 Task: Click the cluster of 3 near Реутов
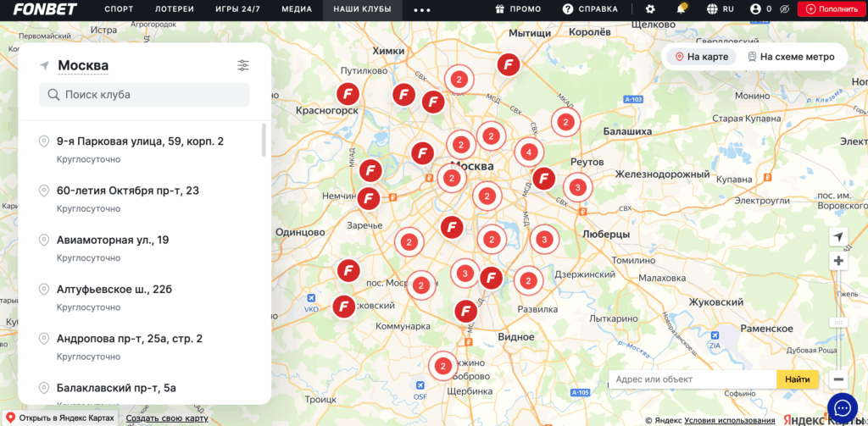(x=577, y=187)
